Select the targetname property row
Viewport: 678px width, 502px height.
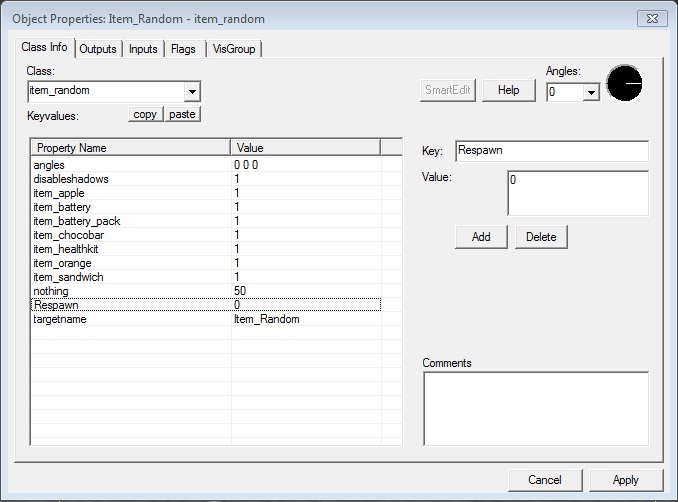tap(206, 319)
